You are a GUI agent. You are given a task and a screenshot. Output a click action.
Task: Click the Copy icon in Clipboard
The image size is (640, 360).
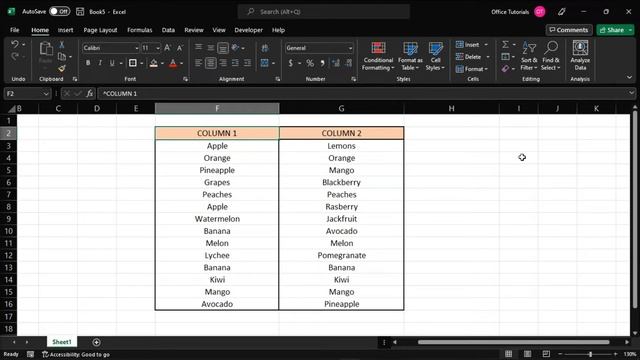point(62,56)
